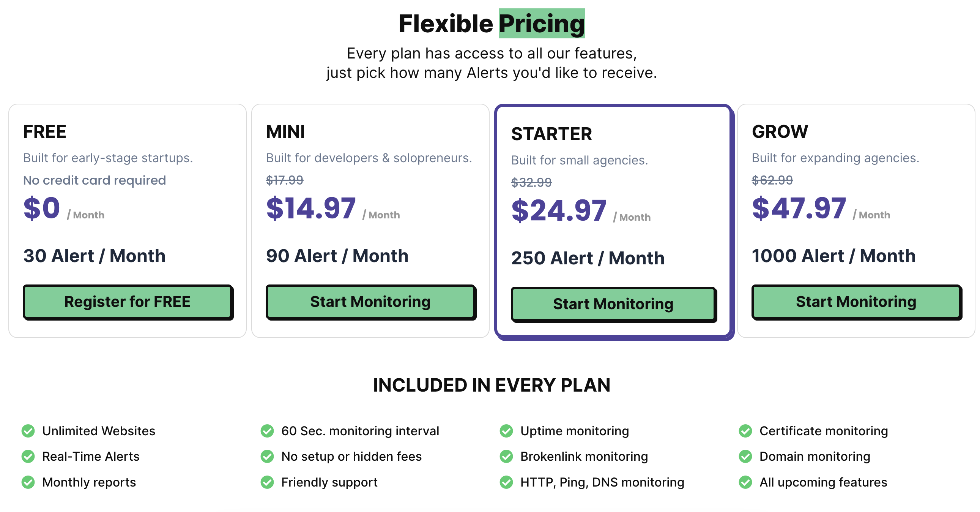Click the checkmark beside Friendly support
980x512 pixels.
pos(267,482)
